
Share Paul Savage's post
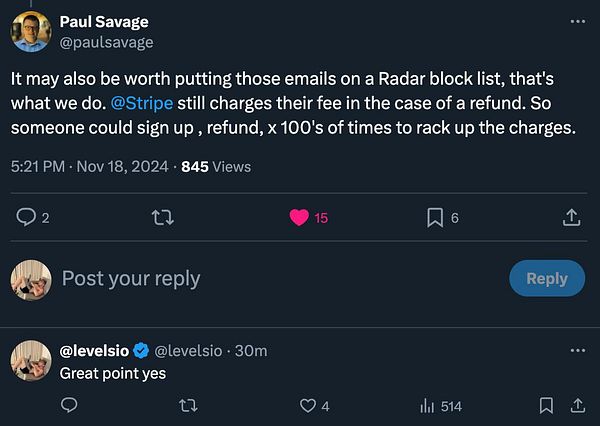click(572, 217)
